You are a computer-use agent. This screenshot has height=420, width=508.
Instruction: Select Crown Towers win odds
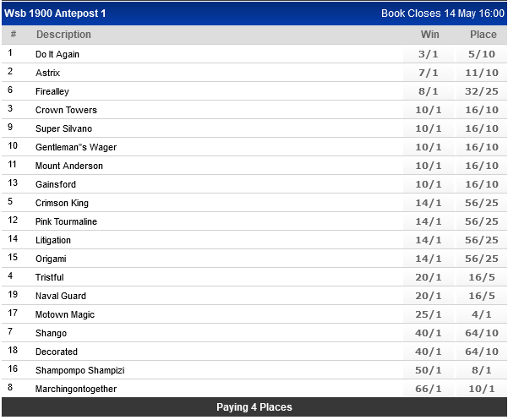[x=430, y=110]
